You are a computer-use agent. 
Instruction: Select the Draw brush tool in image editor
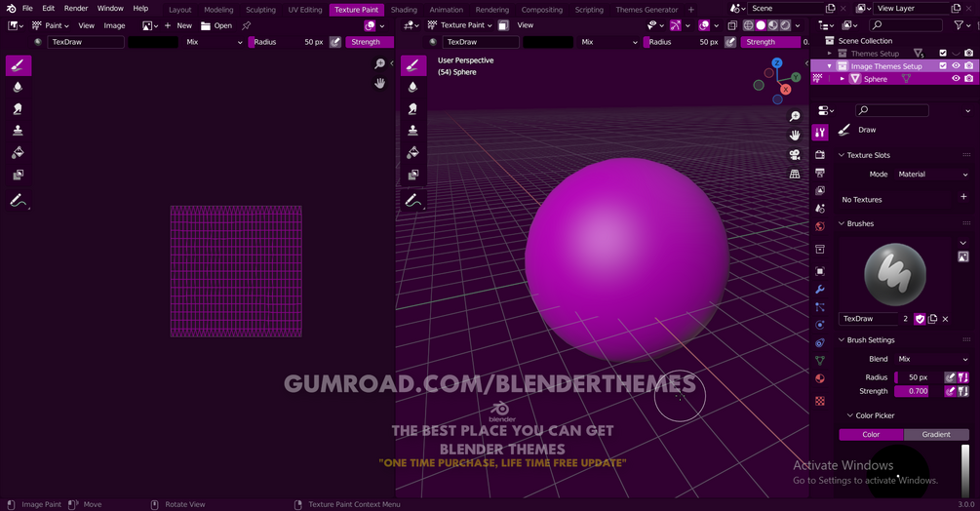[x=19, y=65]
